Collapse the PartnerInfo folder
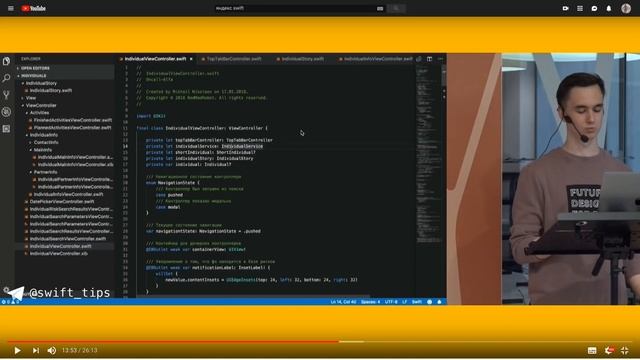This screenshot has height=360, width=640. 45,172
